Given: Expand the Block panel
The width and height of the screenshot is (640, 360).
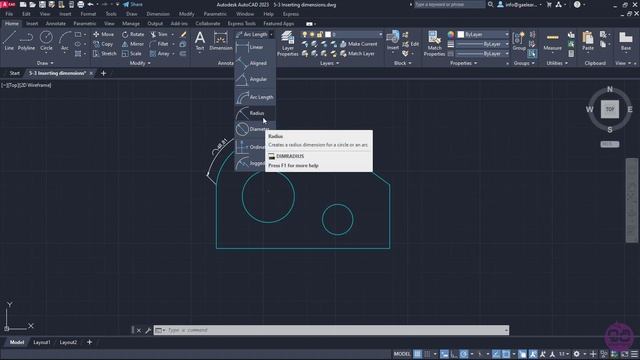Looking at the screenshot, I should (402, 63).
